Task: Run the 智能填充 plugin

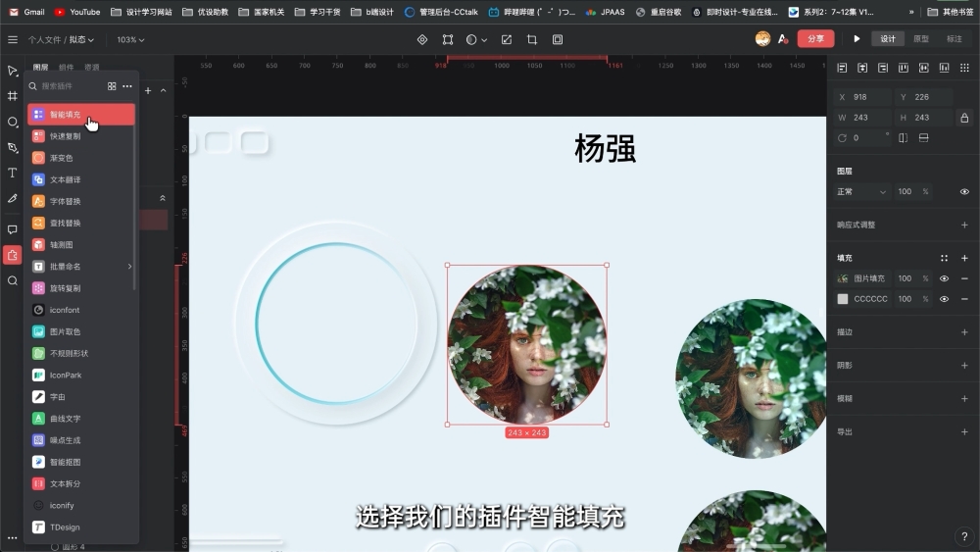Action: [x=81, y=115]
